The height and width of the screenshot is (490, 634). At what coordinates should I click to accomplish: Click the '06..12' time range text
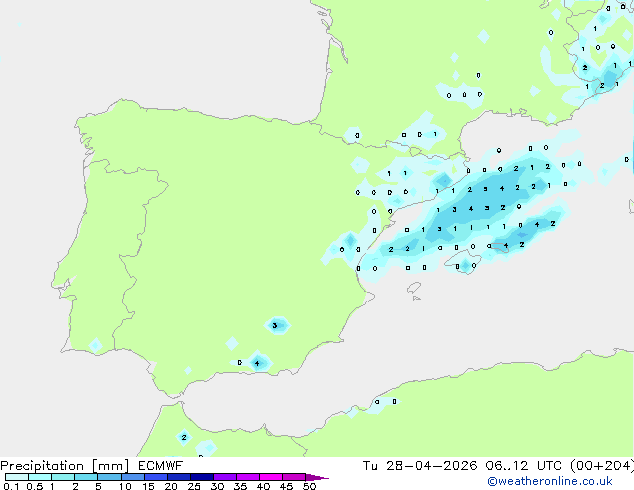506,466
